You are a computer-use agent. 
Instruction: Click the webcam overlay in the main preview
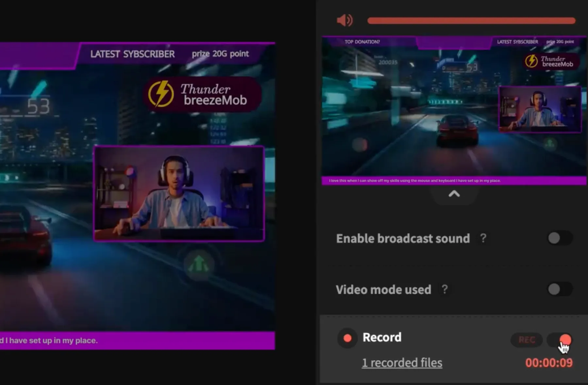click(x=179, y=193)
